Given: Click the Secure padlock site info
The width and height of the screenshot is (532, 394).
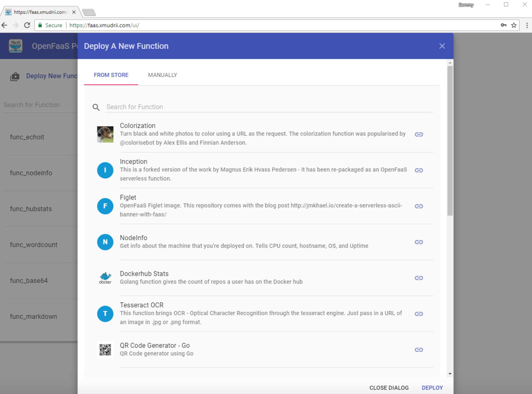Looking at the screenshot, I should coord(51,25).
